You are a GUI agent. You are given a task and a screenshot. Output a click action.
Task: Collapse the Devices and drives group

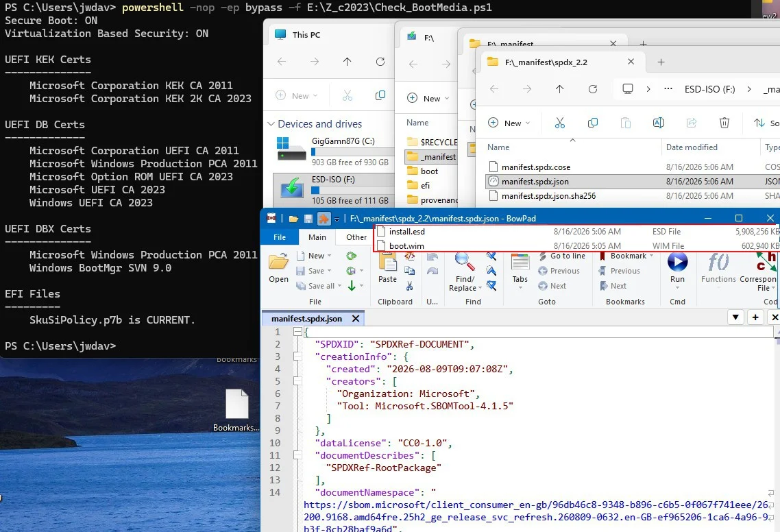point(271,124)
